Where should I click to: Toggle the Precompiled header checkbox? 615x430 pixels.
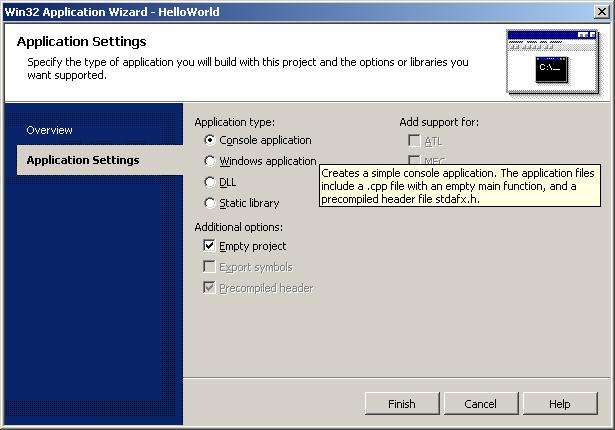click(x=209, y=288)
